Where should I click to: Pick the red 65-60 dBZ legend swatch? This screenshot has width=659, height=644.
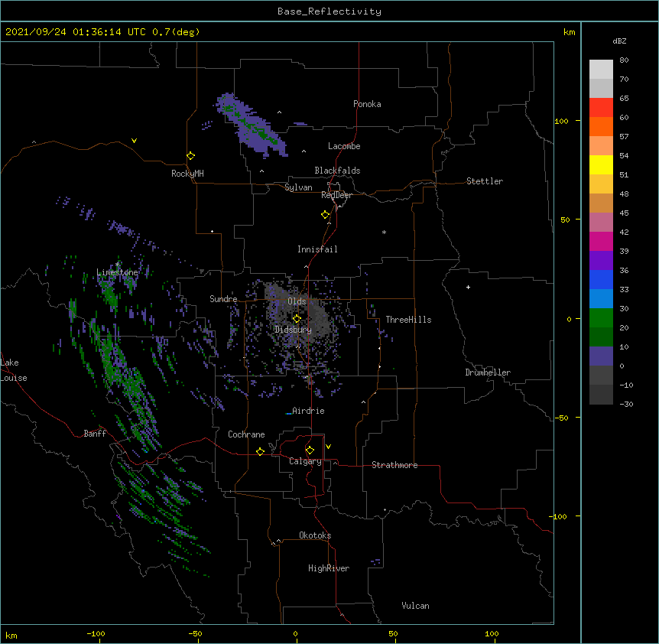tap(601, 107)
